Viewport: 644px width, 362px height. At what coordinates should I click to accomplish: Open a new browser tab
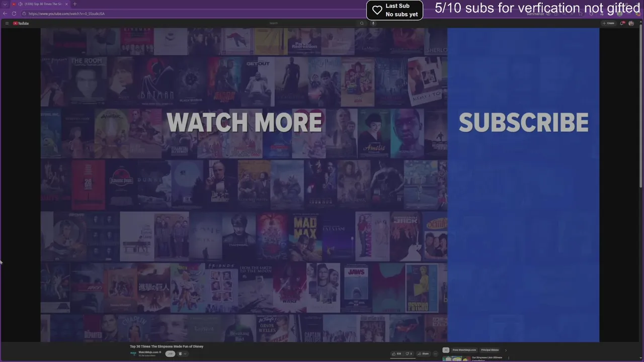75,4
